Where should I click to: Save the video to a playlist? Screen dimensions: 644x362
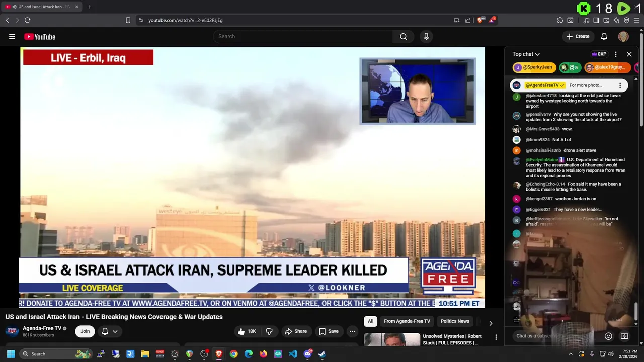coord(329,331)
